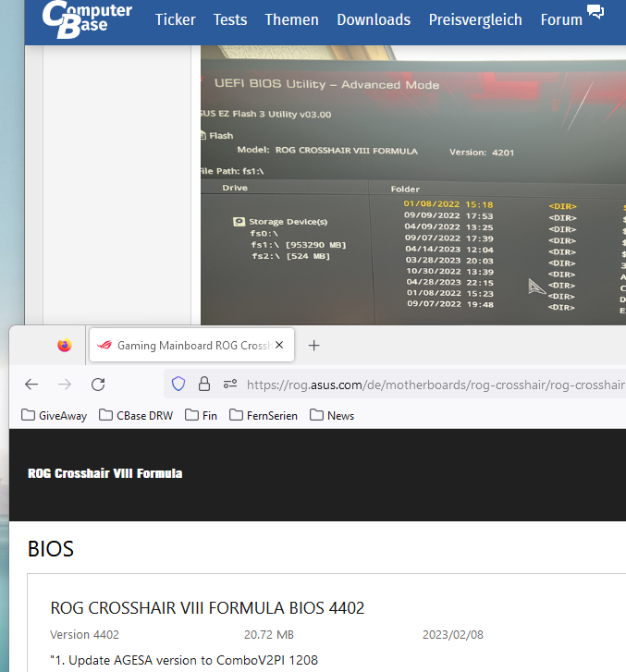Open the UEFI BIOS photo thumbnail
Screen dimensions: 626x672
click(x=413, y=185)
